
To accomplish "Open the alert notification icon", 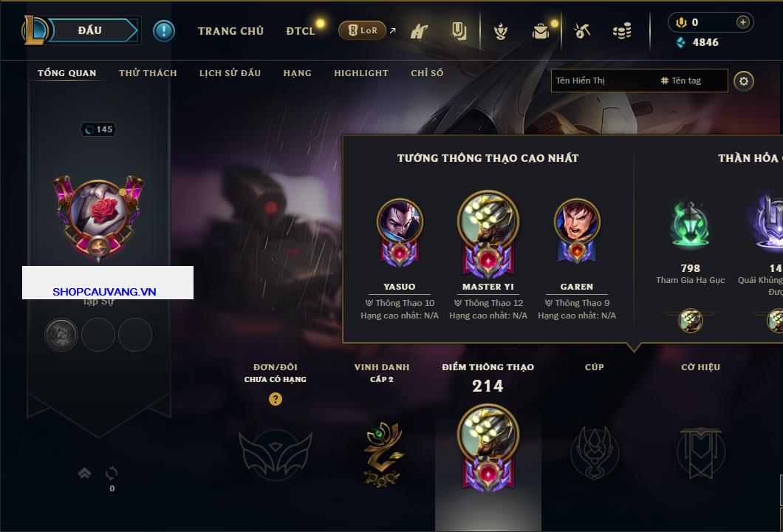I will (x=164, y=31).
